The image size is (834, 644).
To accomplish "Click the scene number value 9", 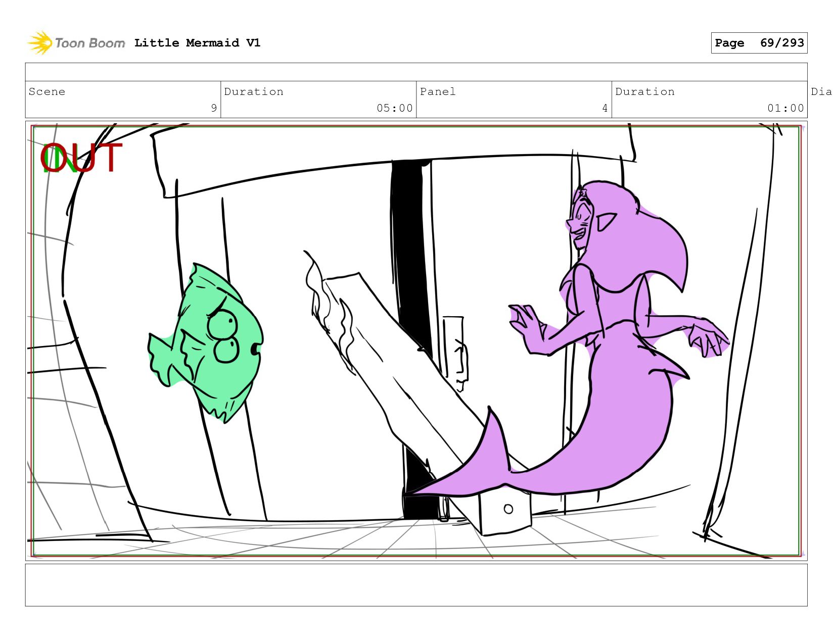I will [x=214, y=108].
